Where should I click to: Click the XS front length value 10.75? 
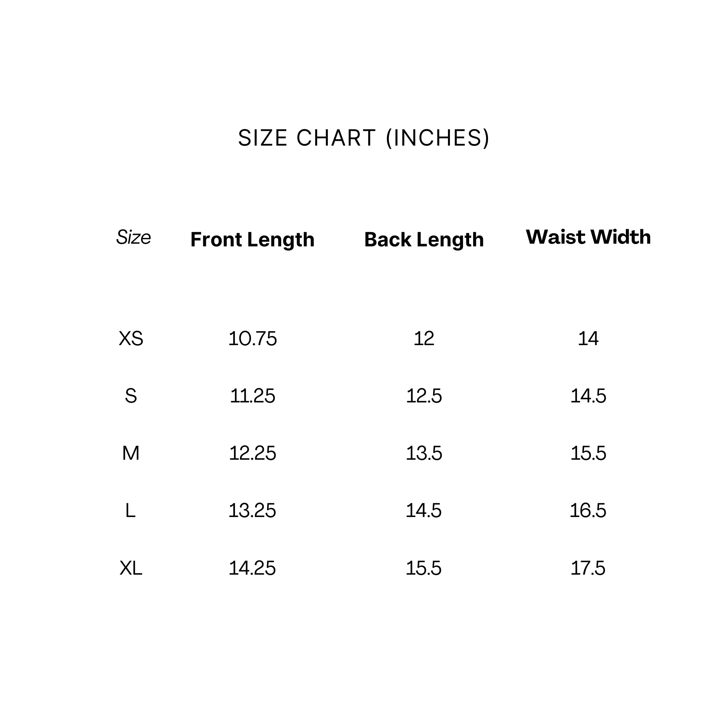[x=252, y=338]
